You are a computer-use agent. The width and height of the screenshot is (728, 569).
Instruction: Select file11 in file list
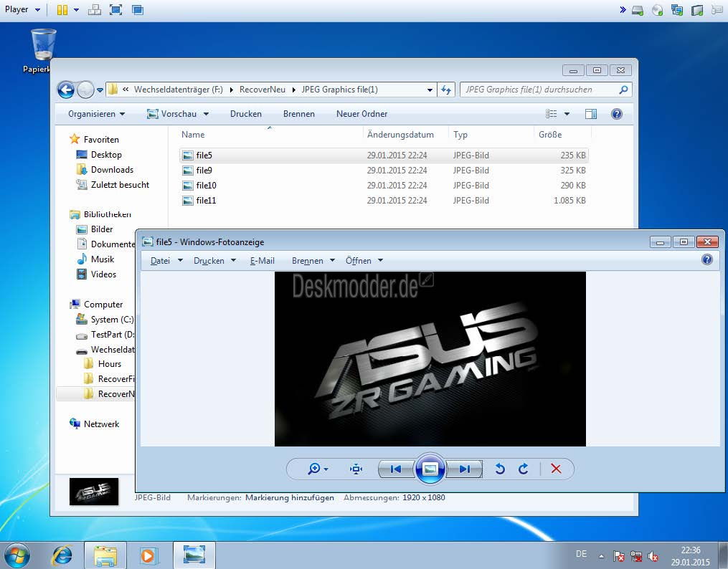click(384, 201)
